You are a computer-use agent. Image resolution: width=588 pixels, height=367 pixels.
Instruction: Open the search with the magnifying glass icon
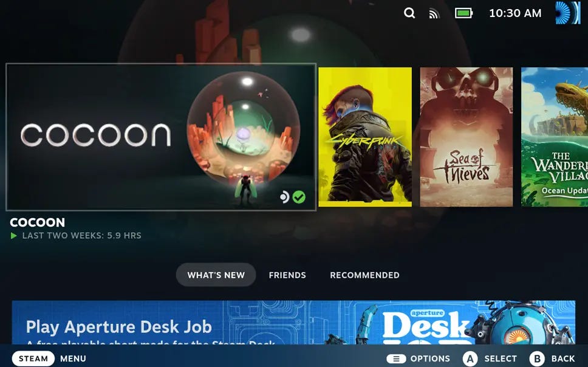(x=409, y=12)
